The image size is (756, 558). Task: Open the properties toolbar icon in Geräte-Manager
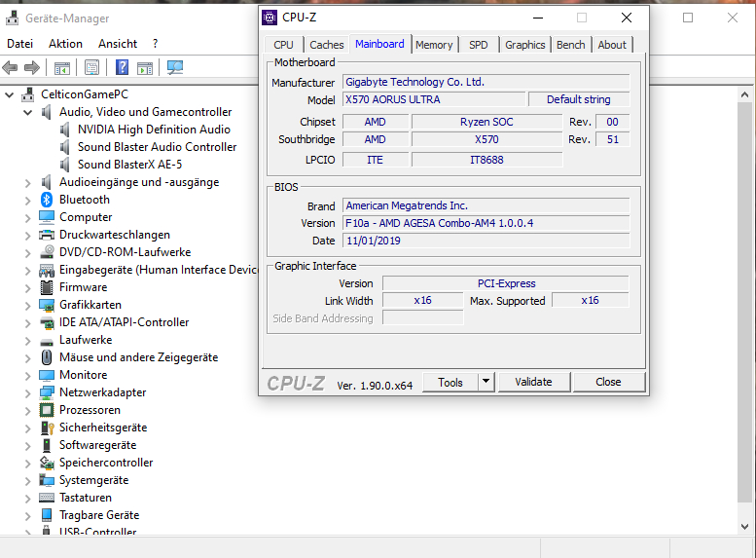[x=91, y=67]
